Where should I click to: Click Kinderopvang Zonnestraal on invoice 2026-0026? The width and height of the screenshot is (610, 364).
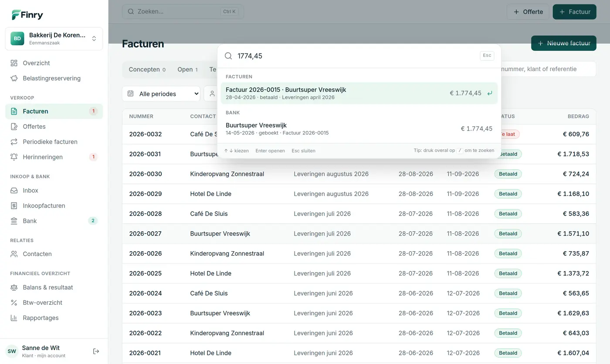227,254
